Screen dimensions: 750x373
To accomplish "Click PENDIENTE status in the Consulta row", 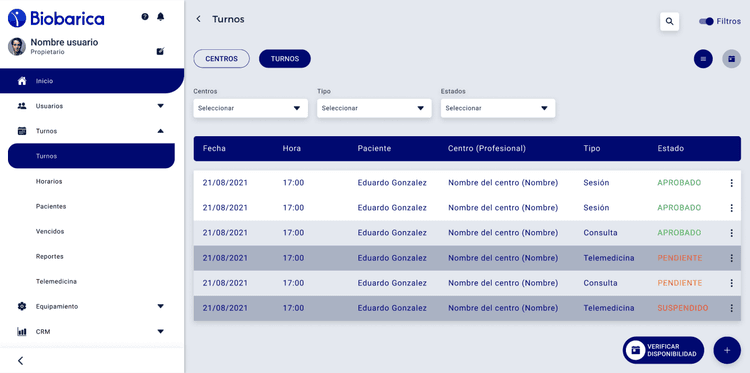I will click(679, 283).
